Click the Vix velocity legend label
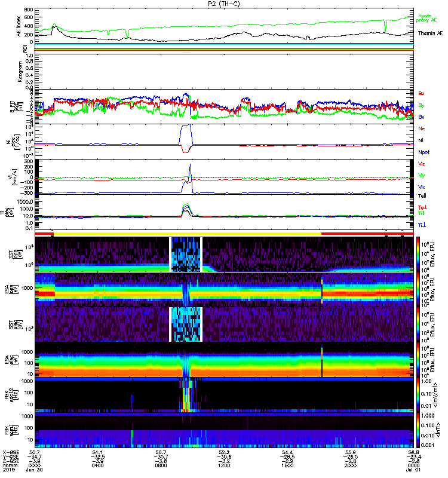 (x=422, y=186)
